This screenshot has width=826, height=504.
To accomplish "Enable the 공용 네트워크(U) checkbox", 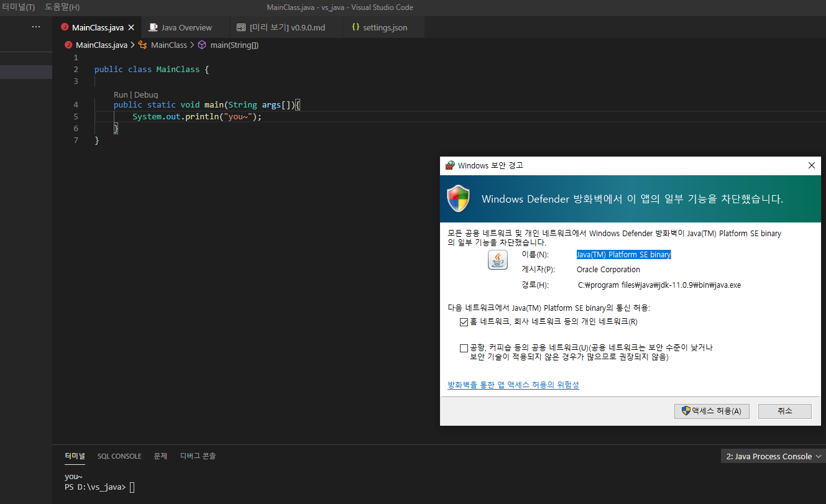I will 464,348.
